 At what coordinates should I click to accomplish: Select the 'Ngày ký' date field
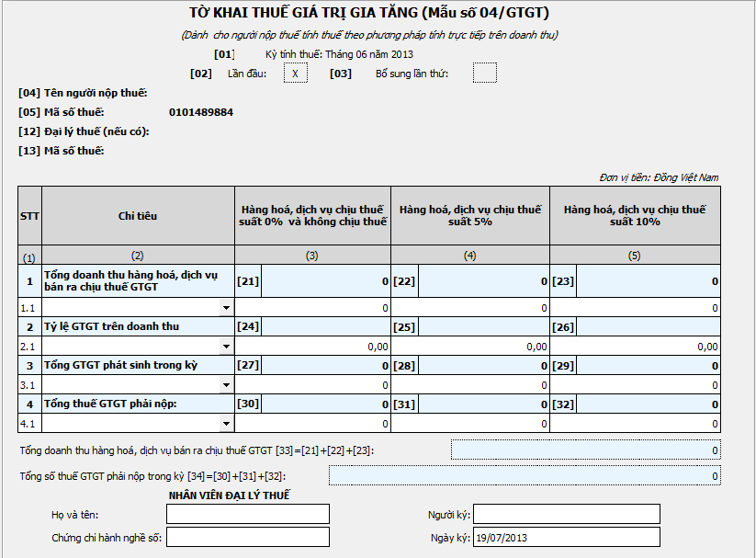[x=567, y=537]
